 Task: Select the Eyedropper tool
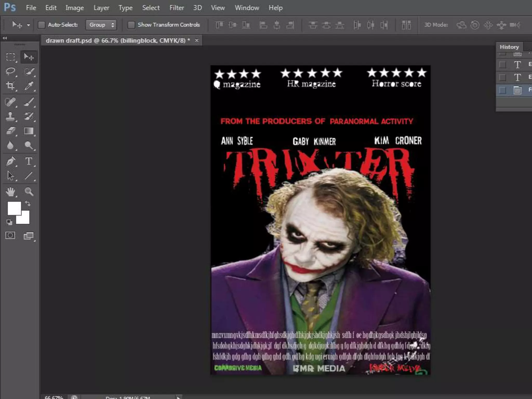click(x=29, y=86)
